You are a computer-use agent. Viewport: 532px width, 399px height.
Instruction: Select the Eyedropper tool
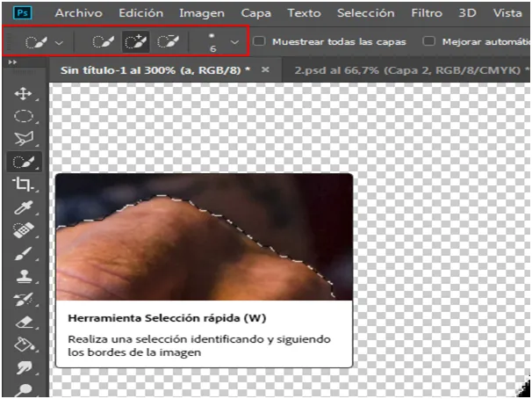tap(23, 207)
